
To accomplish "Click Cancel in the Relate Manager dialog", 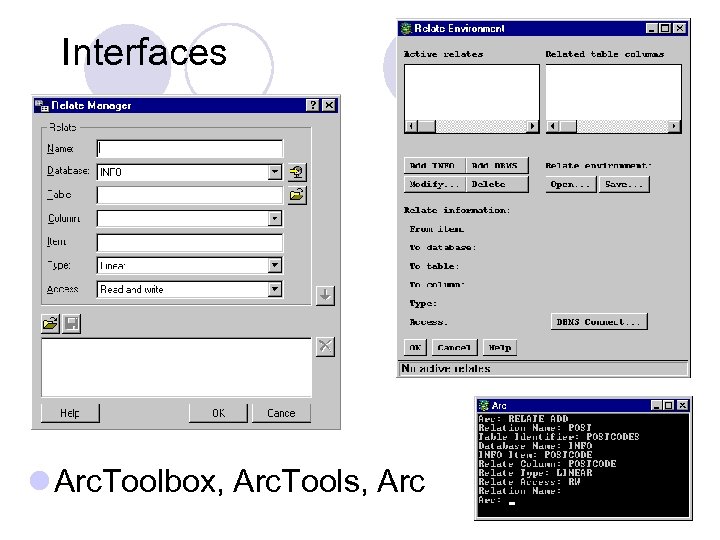I will pos(281,413).
